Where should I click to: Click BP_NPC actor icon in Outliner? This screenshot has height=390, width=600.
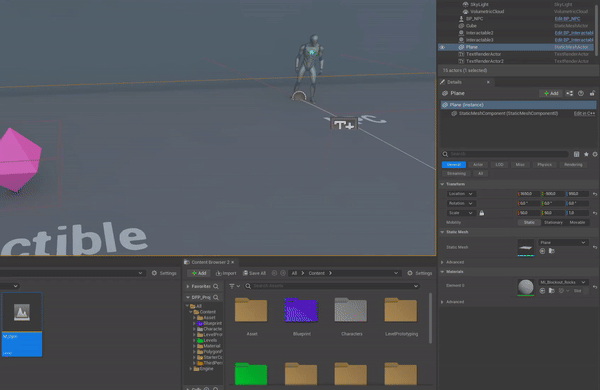point(461,19)
